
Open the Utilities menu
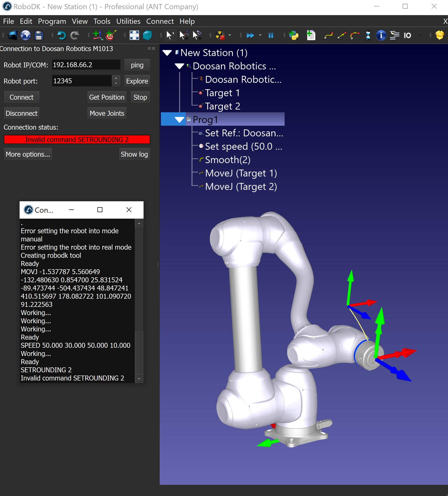coord(128,21)
